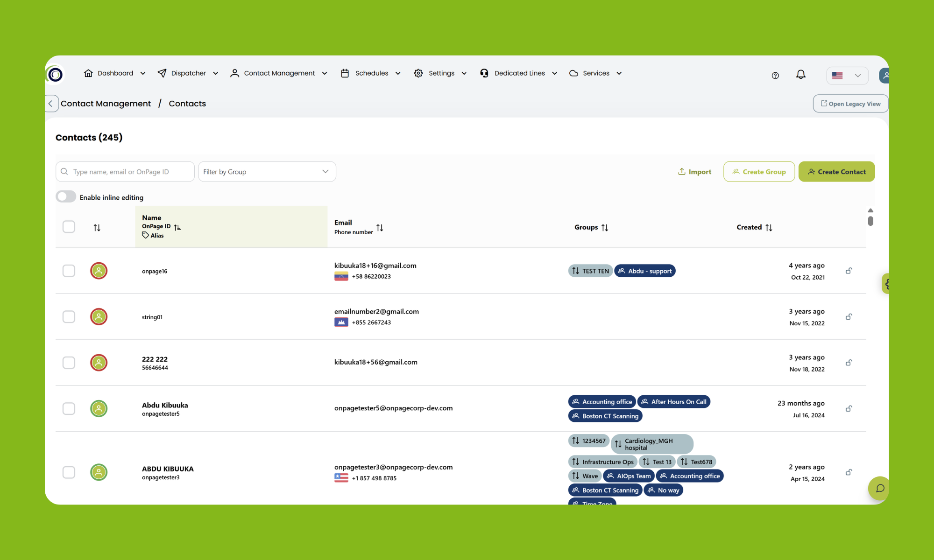Open the help question mark icon

point(775,76)
